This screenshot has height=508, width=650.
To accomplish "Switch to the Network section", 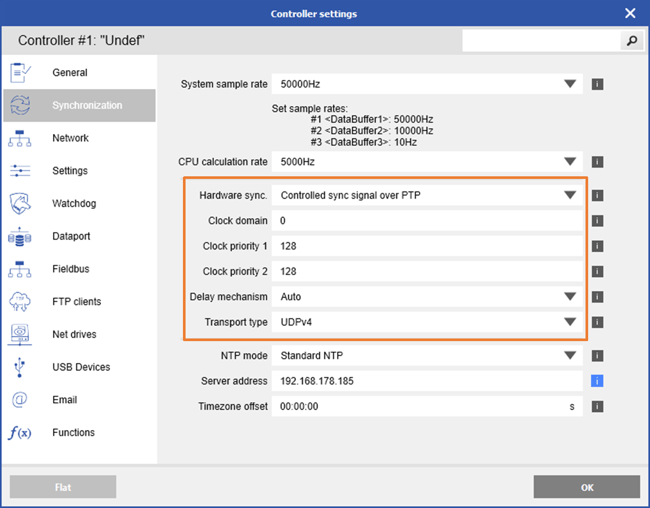I will coord(70,138).
